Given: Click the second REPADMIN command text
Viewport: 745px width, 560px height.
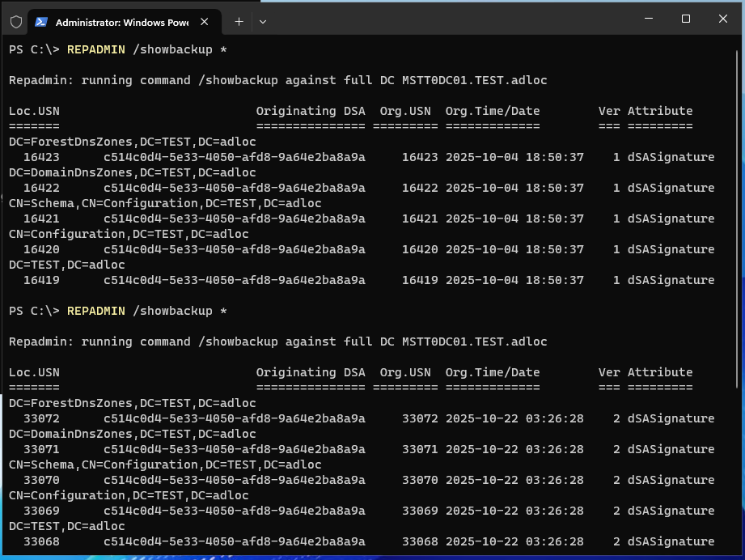Looking at the screenshot, I should coord(95,311).
